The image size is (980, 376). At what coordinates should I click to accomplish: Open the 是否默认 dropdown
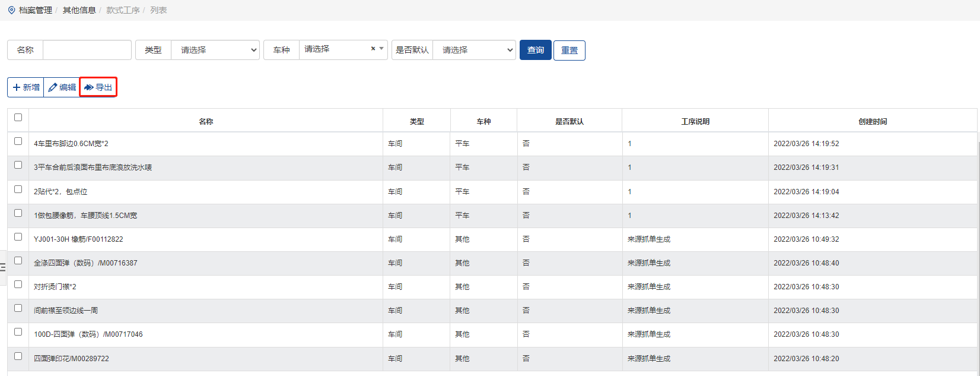[x=474, y=50]
